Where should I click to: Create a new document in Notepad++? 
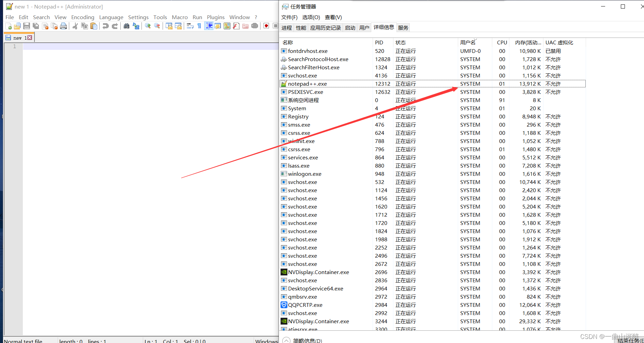coord(9,26)
